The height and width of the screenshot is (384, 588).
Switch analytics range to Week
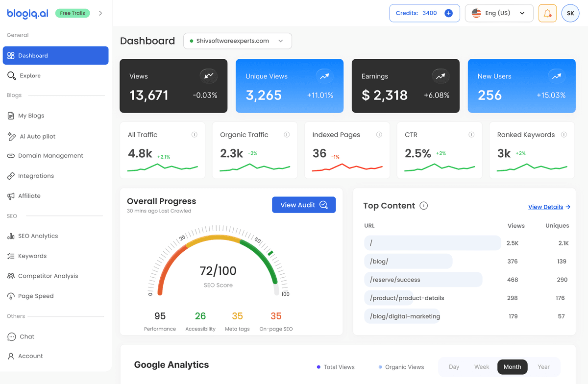pos(482,367)
